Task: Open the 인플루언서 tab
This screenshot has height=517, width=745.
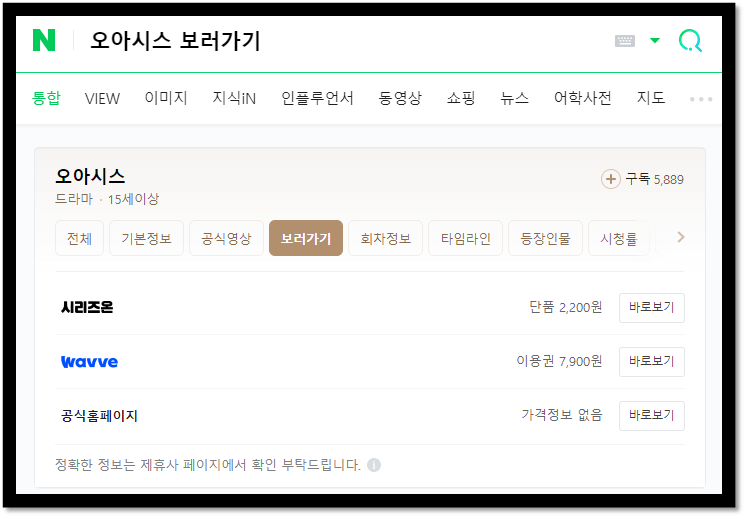Action: click(x=317, y=98)
